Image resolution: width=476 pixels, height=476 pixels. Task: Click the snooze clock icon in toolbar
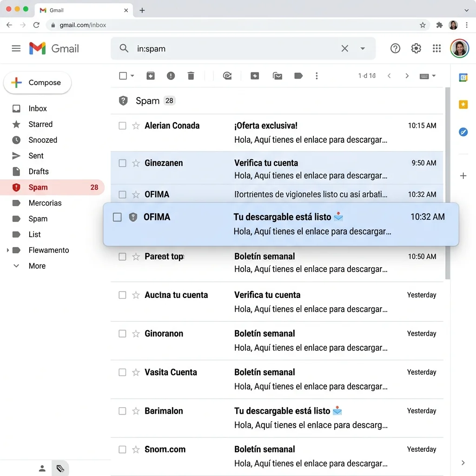click(227, 76)
